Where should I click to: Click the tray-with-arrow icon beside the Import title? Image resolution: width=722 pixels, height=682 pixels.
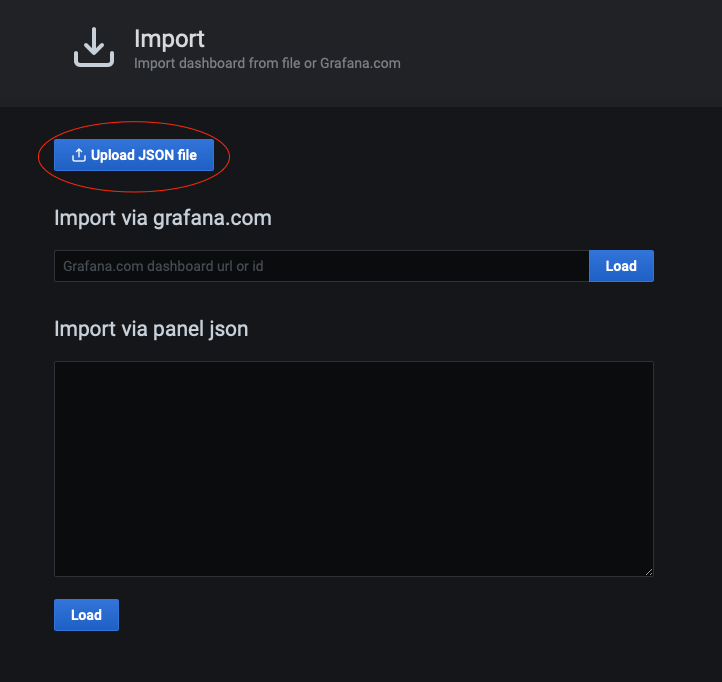tap(94, 48)
